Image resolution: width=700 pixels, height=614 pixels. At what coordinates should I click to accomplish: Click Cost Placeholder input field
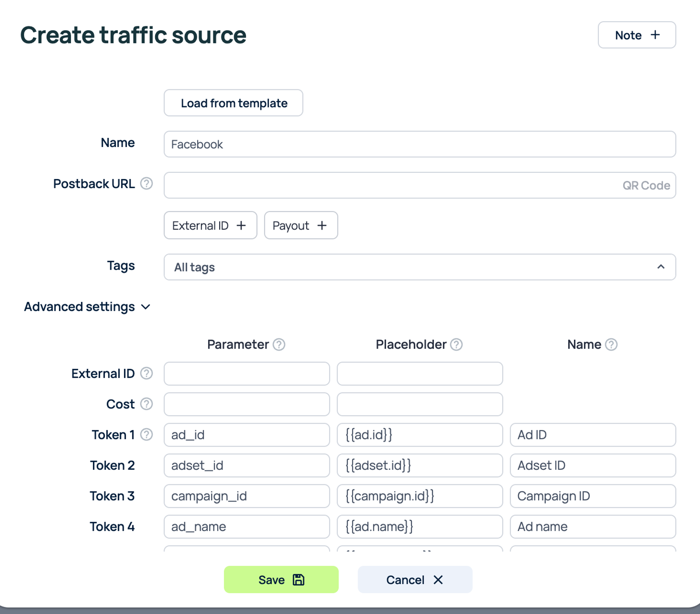(420, 404)
